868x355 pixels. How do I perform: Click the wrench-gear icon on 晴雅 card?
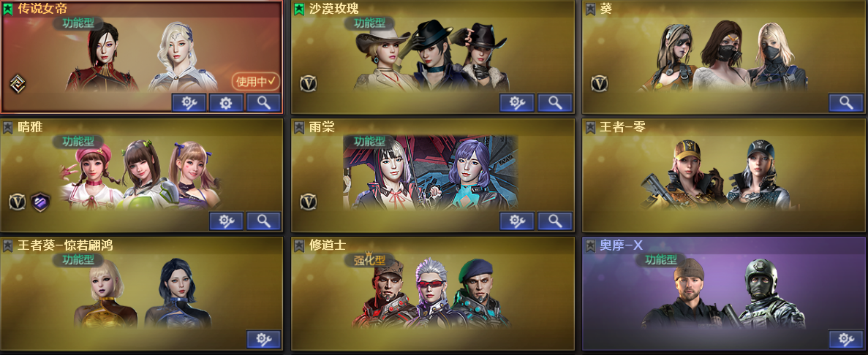point(226,221)
